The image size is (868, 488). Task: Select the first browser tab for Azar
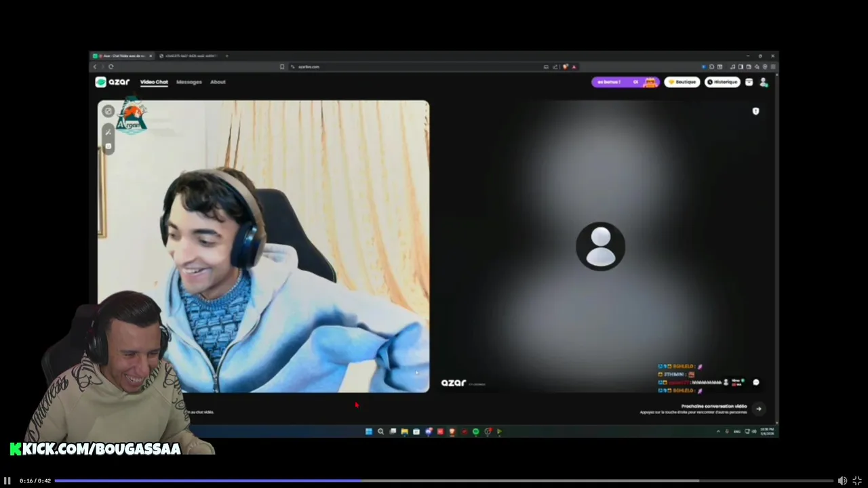[123, 56]
